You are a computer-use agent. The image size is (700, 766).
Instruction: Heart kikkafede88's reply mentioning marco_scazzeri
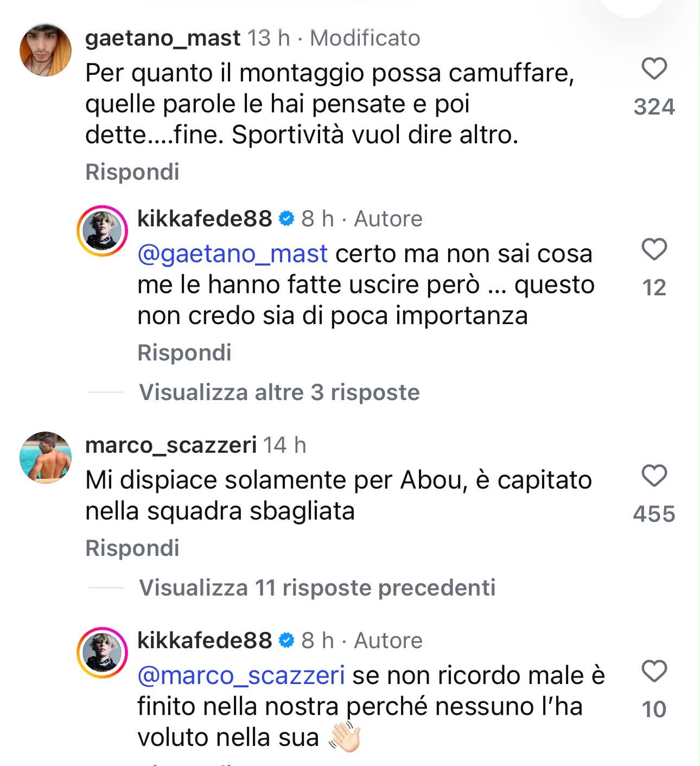point(654,672)
